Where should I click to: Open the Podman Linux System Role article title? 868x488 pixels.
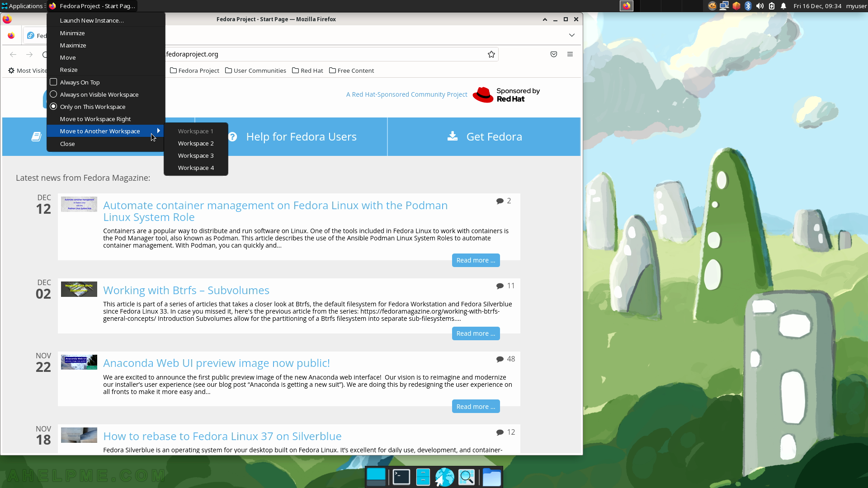(275, 211)
